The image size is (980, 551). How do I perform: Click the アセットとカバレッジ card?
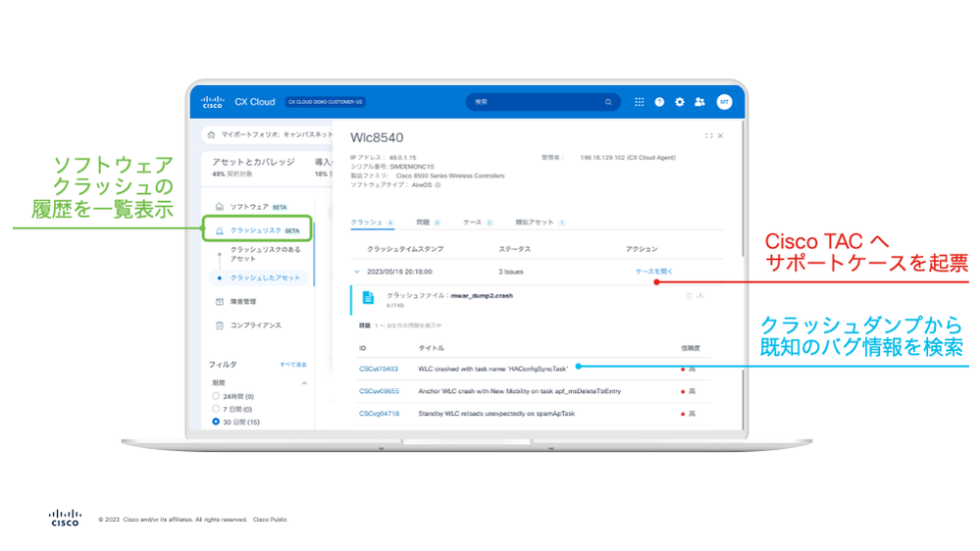(253, 169)
